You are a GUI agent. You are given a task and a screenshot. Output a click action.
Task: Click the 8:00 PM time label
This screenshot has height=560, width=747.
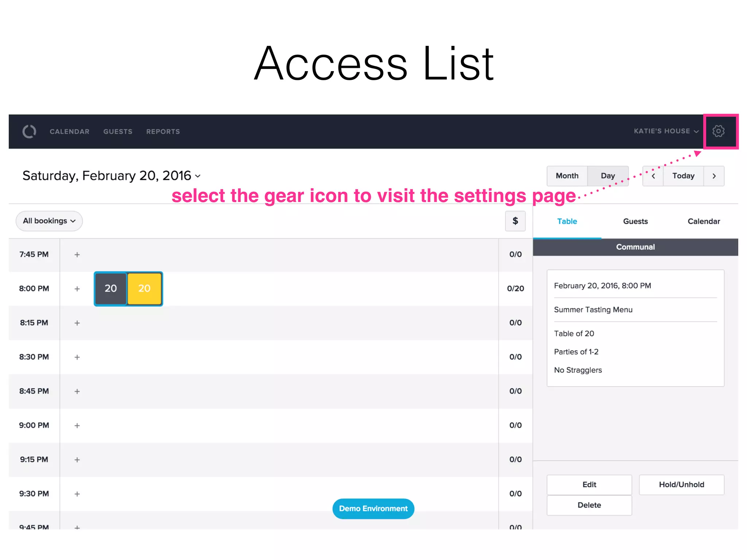(x=34, y=289)
